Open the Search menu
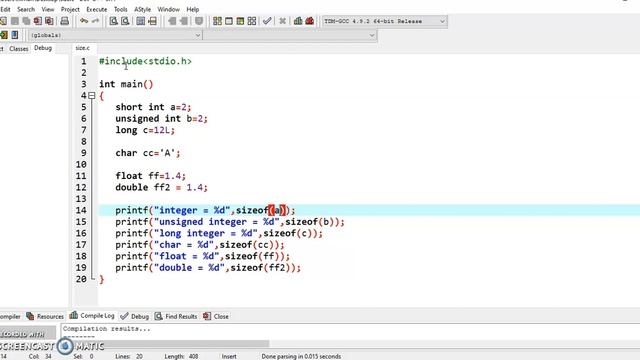The width and height of the screenshot is (640, 360). tap(26, 9)
